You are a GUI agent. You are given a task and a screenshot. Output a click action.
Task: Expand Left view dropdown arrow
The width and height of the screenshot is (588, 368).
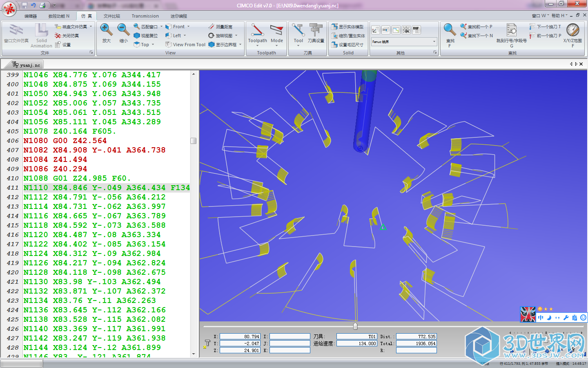tap(185, 36)
